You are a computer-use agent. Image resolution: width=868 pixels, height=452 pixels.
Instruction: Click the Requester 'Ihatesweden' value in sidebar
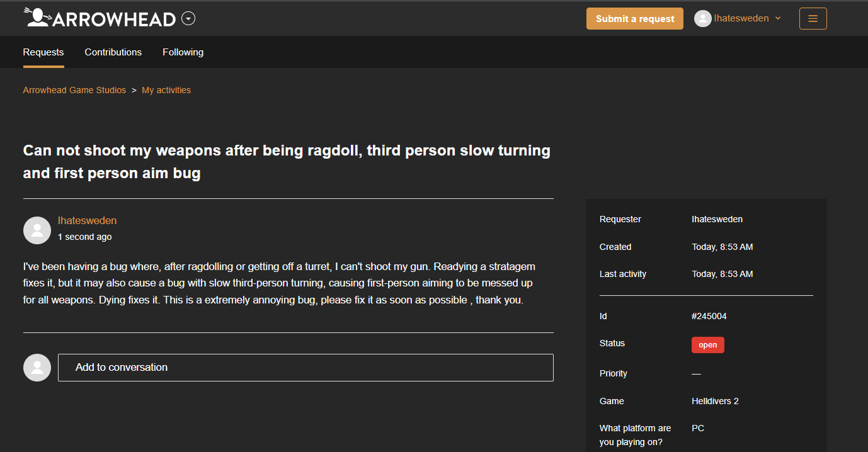(717, 219)
